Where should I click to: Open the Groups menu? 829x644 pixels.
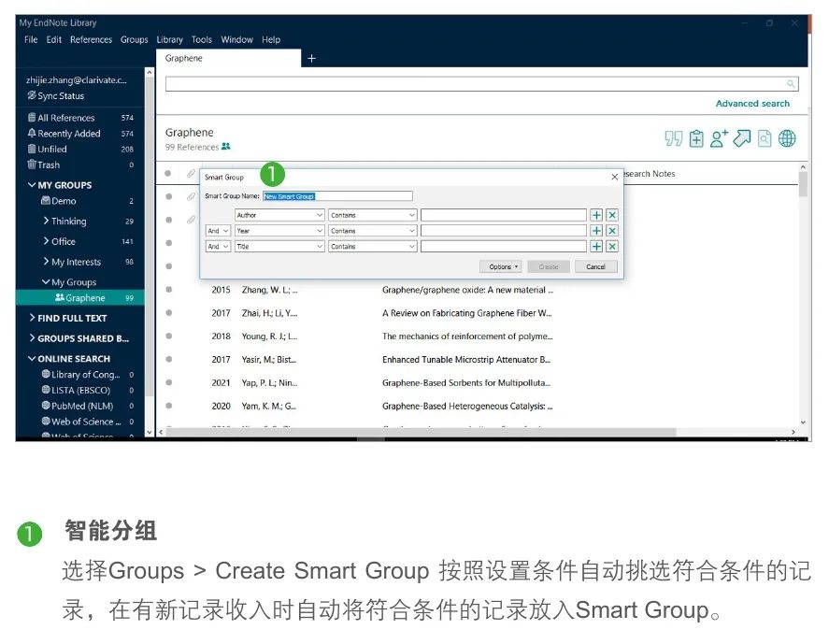(x=135, y=39)
